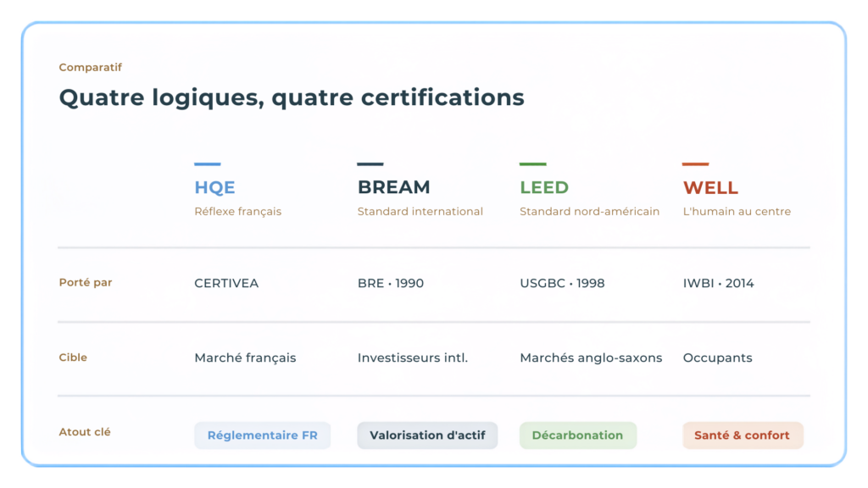This screenshot has width=868, height=488.
Task: Click the Atout clé row label
Action: tap(85, 432)
